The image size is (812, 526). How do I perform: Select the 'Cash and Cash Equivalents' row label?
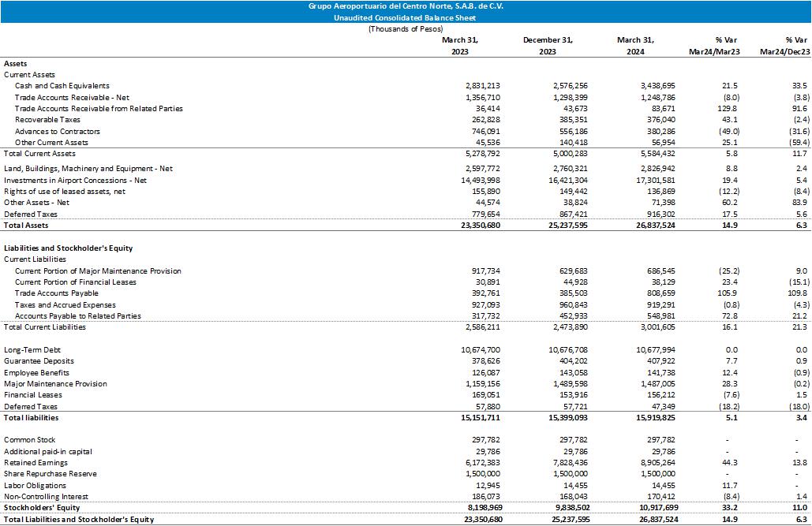62,86
